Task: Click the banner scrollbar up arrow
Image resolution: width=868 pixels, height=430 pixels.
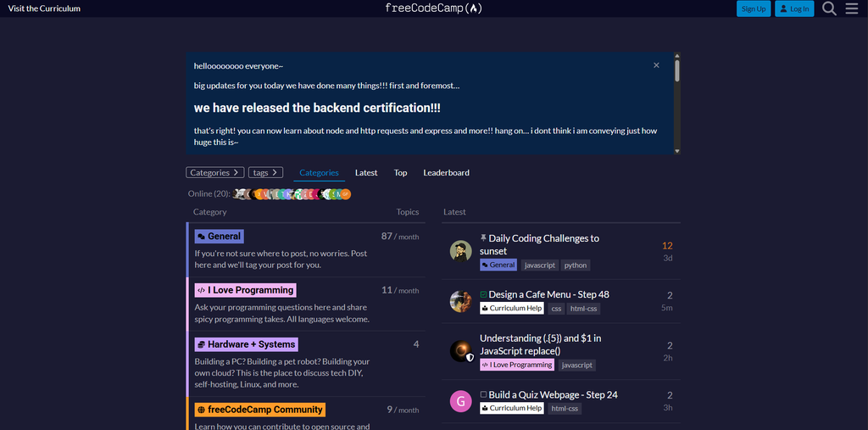Action: point(676,55)
